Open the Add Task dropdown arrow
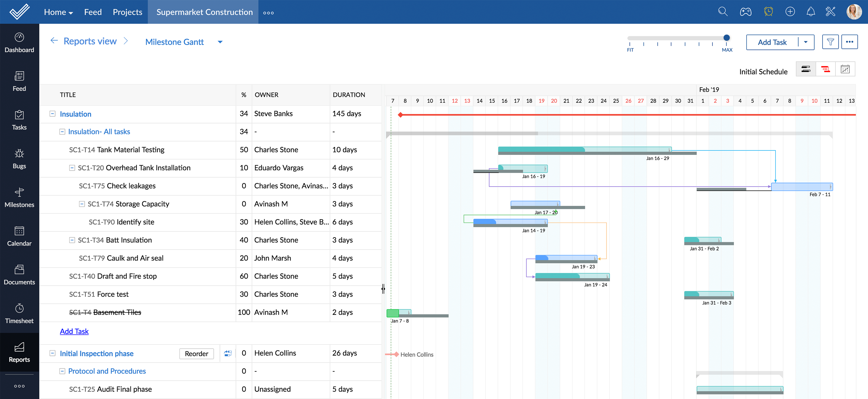Image resolution: width=868 pixels, height=399 pixels. (x=806, y=42)
